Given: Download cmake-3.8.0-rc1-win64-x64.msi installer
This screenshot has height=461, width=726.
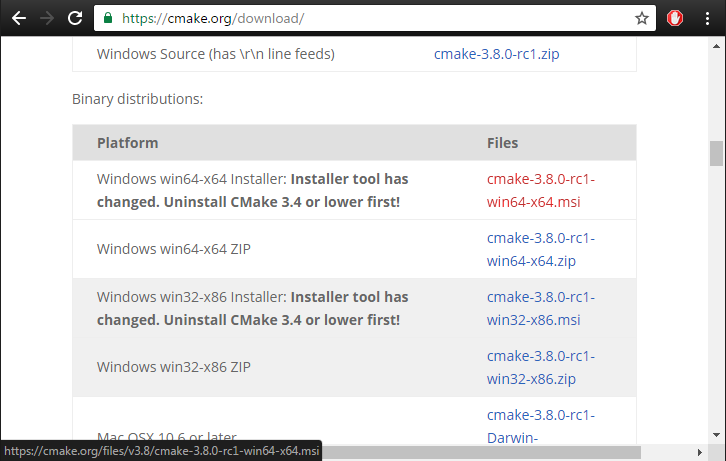Looking at the screenshot, I should (x=540, y=190).
